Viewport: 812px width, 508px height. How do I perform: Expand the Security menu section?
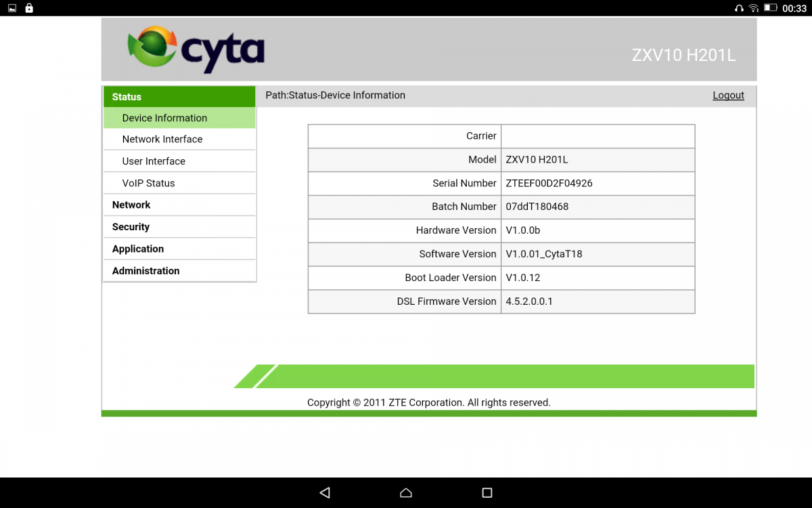[x=179, y=227]
